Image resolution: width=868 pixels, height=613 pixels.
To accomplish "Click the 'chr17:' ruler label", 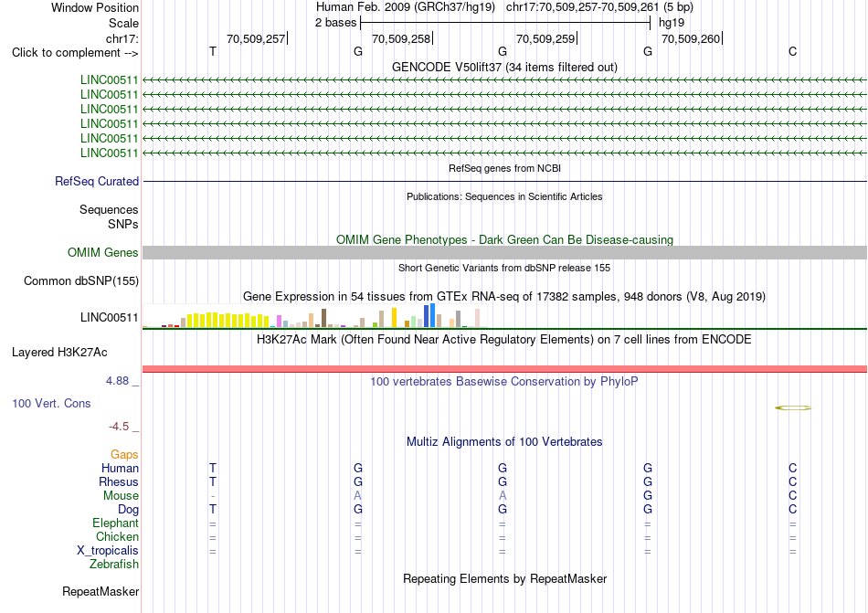I will click(x=122, y=38).
